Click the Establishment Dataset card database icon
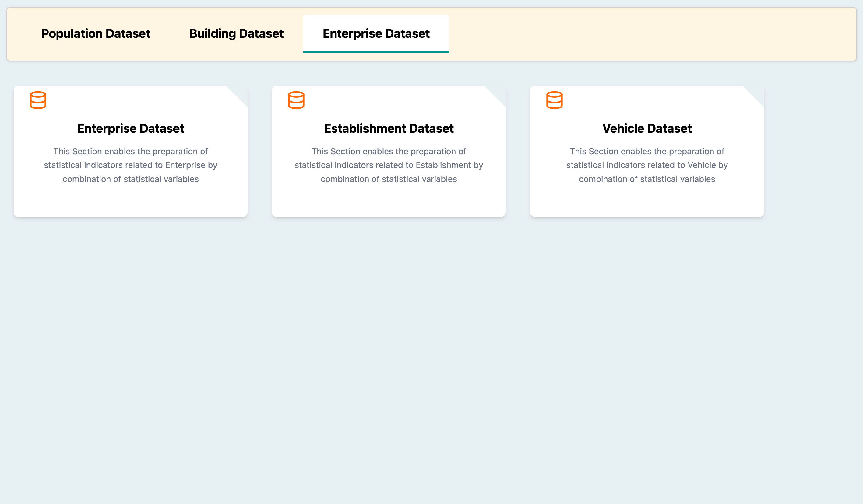The image size is (863, 504). pos(296,100)
